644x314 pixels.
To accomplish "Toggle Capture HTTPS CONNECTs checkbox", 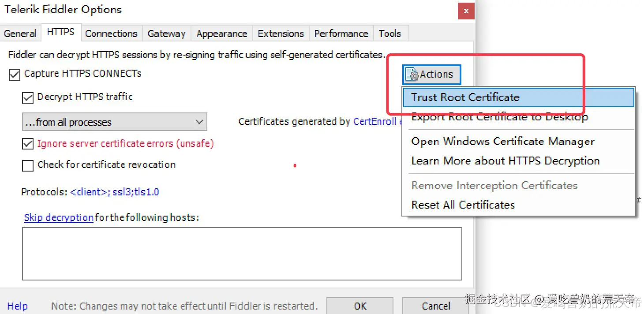I will point(15,75).
